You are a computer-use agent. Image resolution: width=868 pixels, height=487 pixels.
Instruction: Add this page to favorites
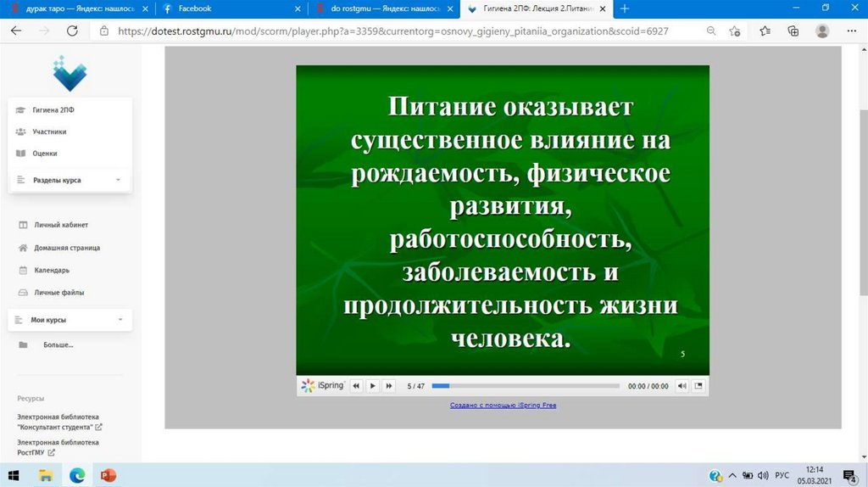[736, 31]
